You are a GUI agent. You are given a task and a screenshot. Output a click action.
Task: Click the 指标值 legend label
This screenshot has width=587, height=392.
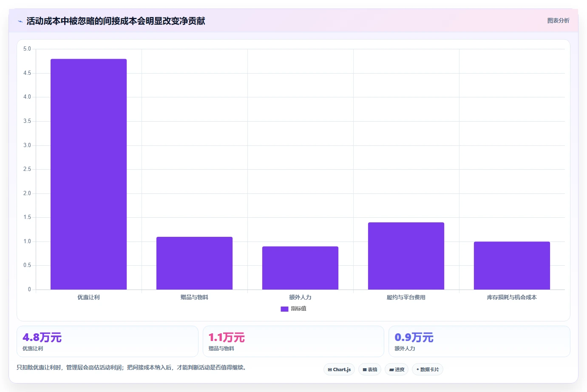coord(298,309)
